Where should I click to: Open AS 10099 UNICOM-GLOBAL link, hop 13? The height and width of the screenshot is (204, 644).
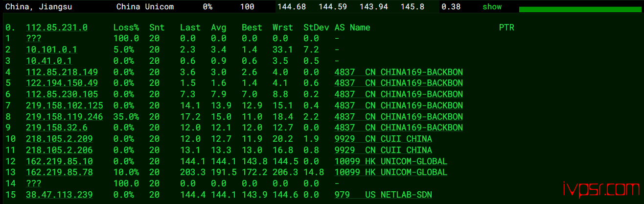click(x=391, y=172)
